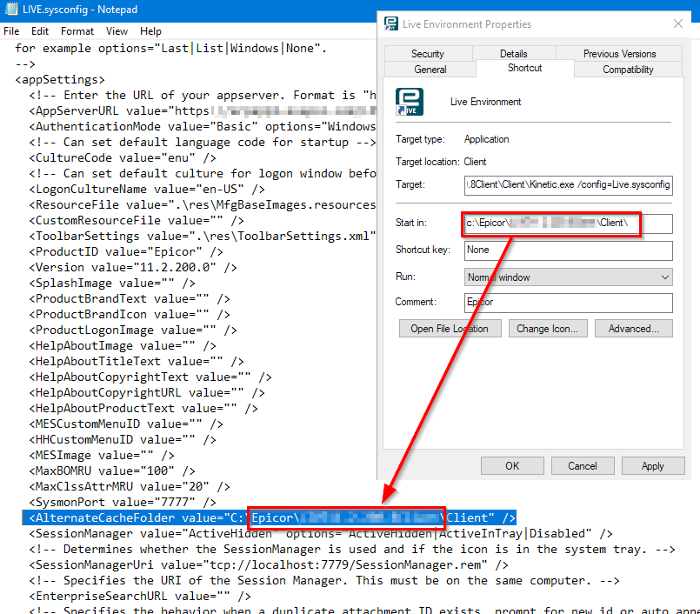Click the AuthenticationMode value="Basic" line
This screenshot has height=614, width=700.
203,126
